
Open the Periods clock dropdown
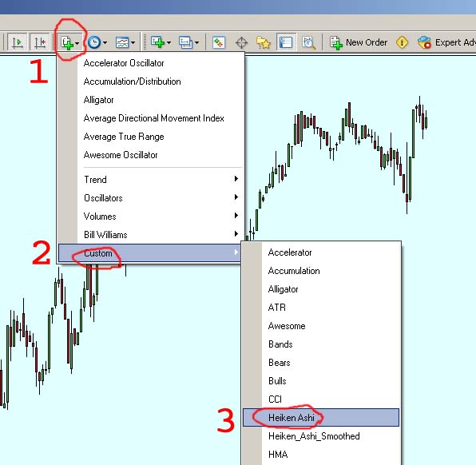point(97,42)
